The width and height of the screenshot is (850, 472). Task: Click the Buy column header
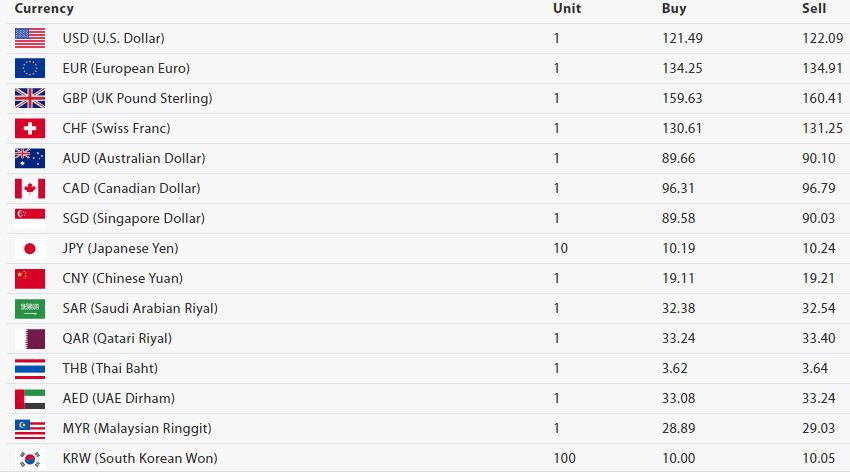click(674, 9)
